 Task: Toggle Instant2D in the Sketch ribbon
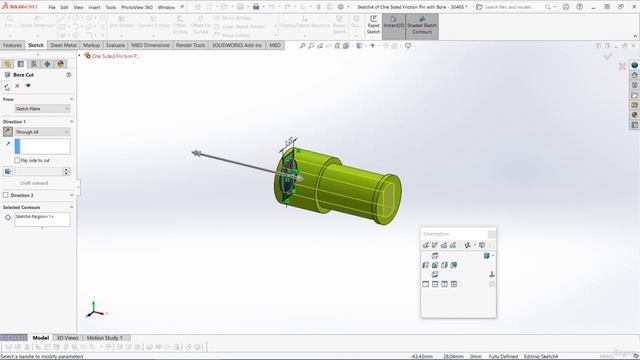(x=393, y=25)
